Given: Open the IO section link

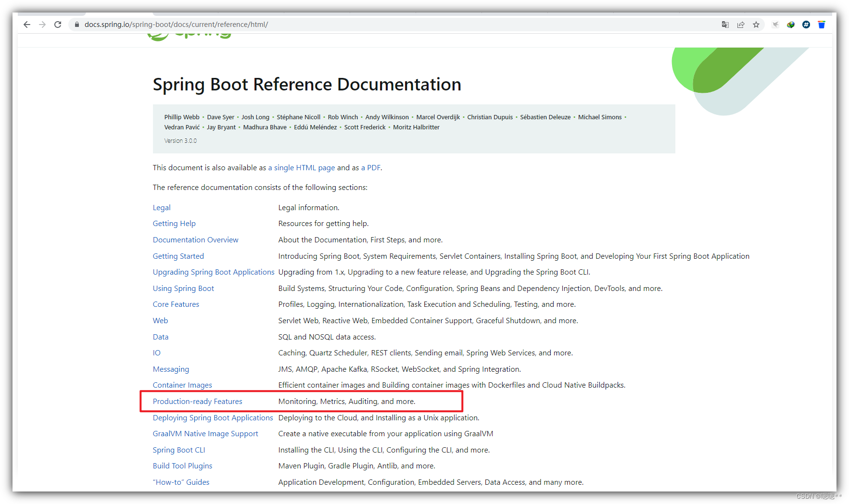Looking at the screenshot, I should click(157, 353).
